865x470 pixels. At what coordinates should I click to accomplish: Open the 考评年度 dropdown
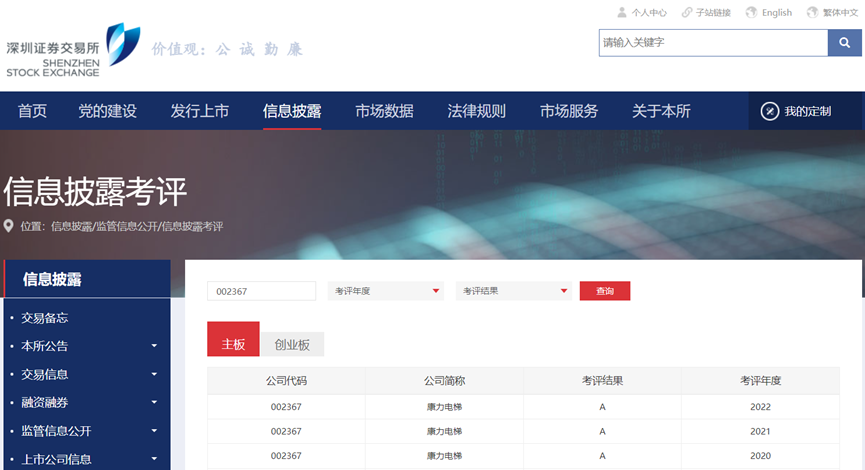click(x=386, y=291)
